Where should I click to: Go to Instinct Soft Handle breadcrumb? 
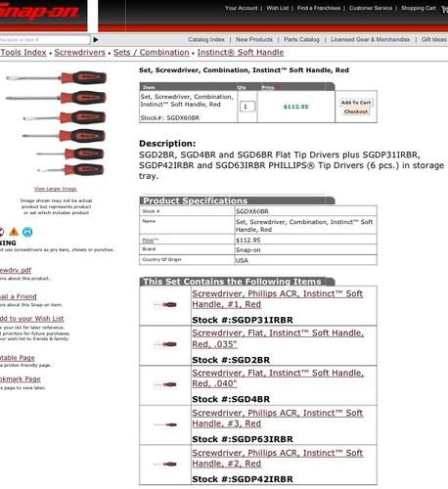tap(241, 53)
